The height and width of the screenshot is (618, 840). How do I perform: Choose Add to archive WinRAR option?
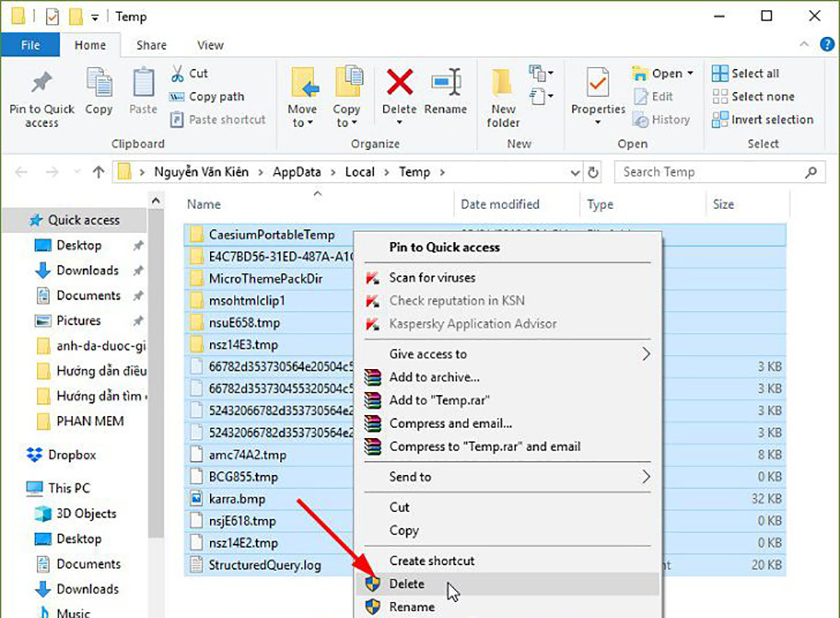point(434,377)
